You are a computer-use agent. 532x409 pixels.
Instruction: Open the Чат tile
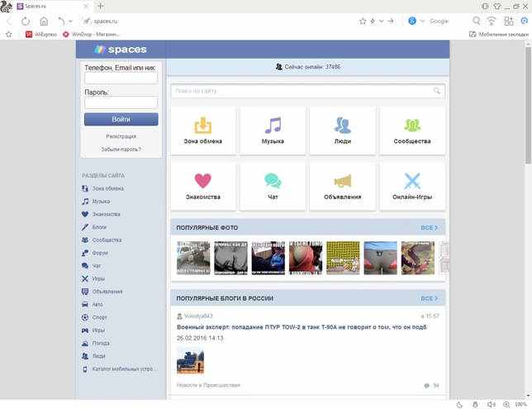tap(273, 187)
